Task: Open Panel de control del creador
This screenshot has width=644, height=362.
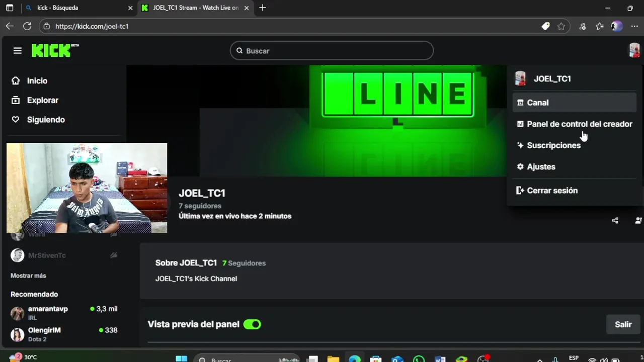Action: tap(575, 124)
